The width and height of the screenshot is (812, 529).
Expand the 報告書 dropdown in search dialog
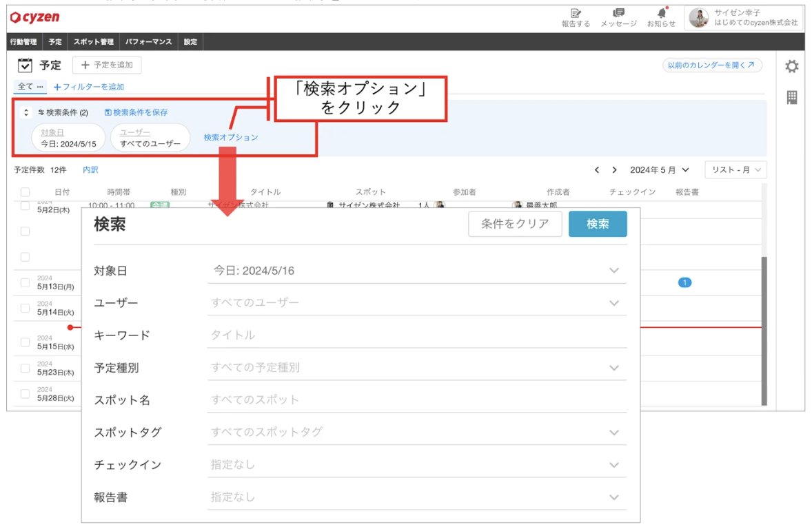(613, 497)
